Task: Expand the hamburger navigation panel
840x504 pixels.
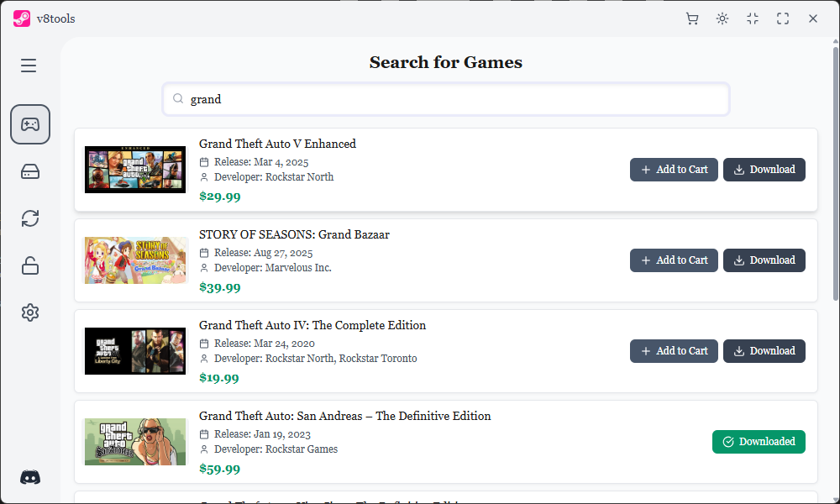Action: pos(28,65)
